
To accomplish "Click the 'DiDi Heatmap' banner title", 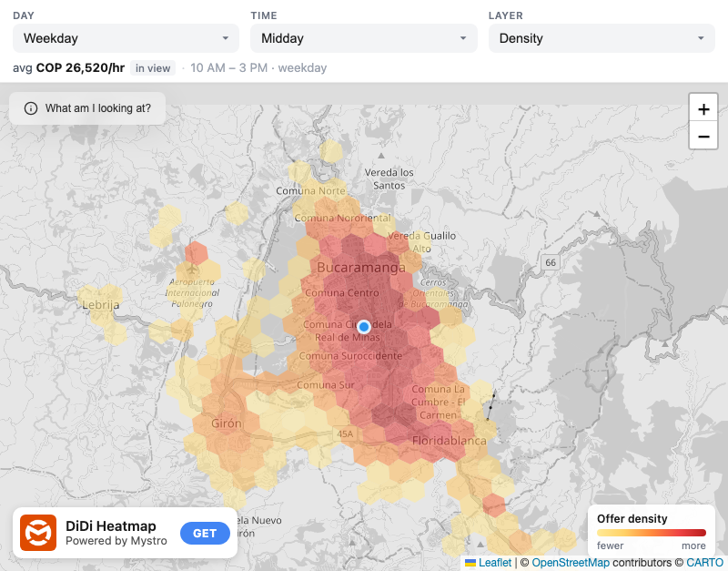I will point(111,526).
